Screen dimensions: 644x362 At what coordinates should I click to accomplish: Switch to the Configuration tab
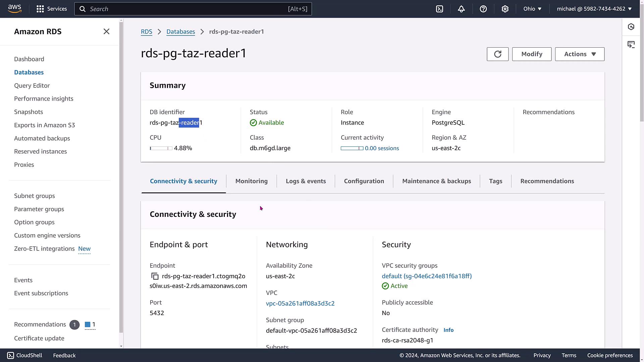364,181
